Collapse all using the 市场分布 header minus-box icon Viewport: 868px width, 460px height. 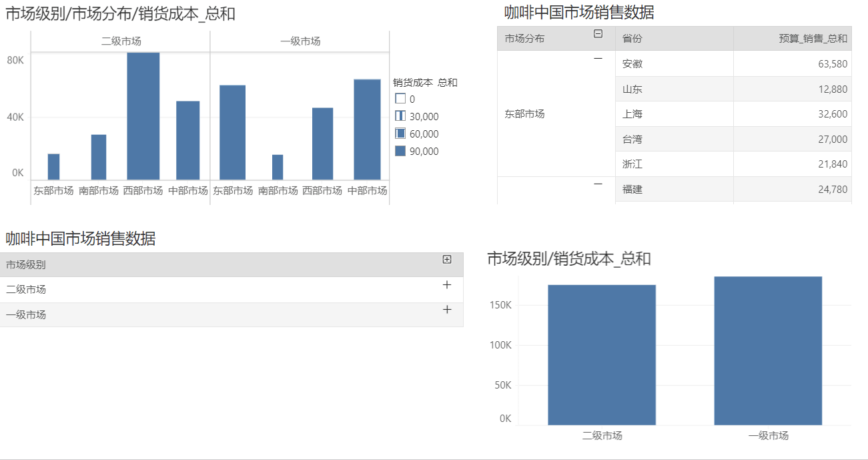(x=598, y=34)
